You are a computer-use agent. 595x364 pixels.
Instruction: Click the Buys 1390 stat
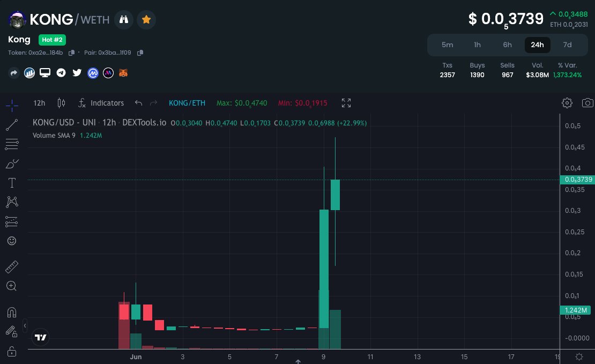478,70
